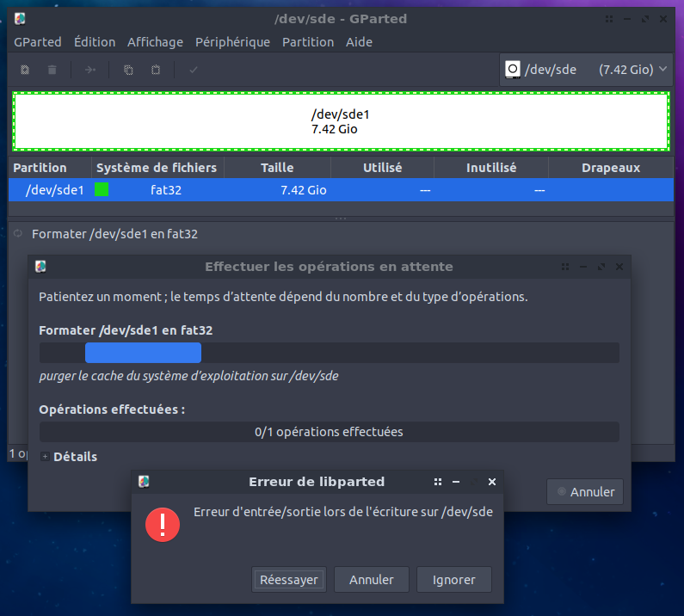The width and height of the screenshot is (684, 616).
Task: Click the grid icon in operations dialog titlebar
Action: [x=565, y=267]
